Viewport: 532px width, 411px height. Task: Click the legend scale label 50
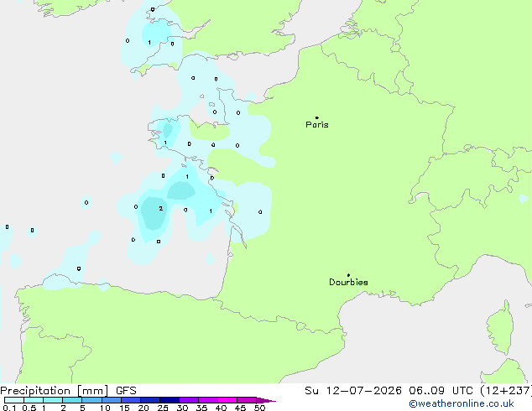click(259, 408)
